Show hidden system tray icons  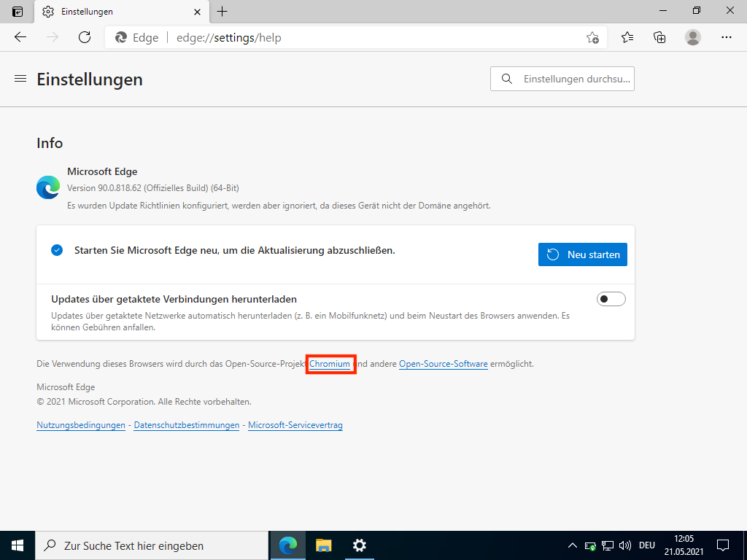click(573, 545)
